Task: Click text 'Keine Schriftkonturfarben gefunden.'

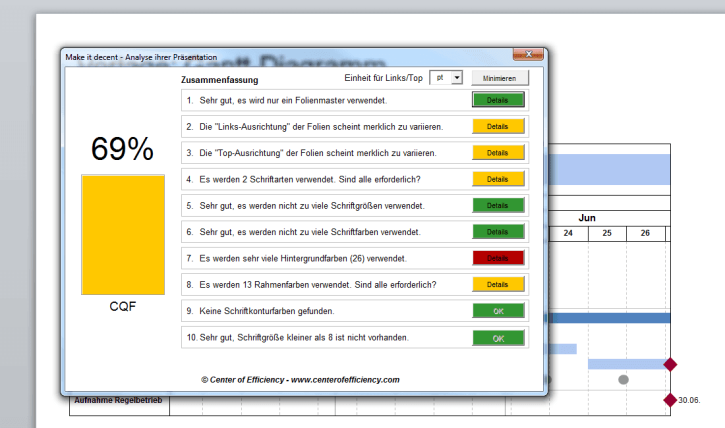Action: [267, 311]
